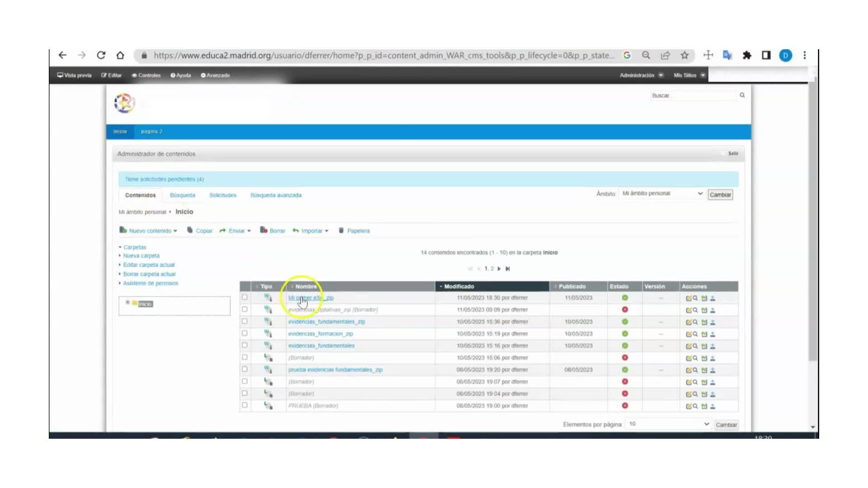Expand the Inicio folder tree node
The image size is (868, 488).
click(x=127, y=302)
